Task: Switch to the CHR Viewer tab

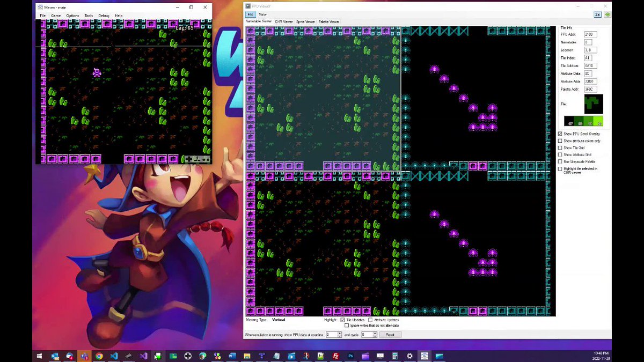Action: click(x=284, y=21)
